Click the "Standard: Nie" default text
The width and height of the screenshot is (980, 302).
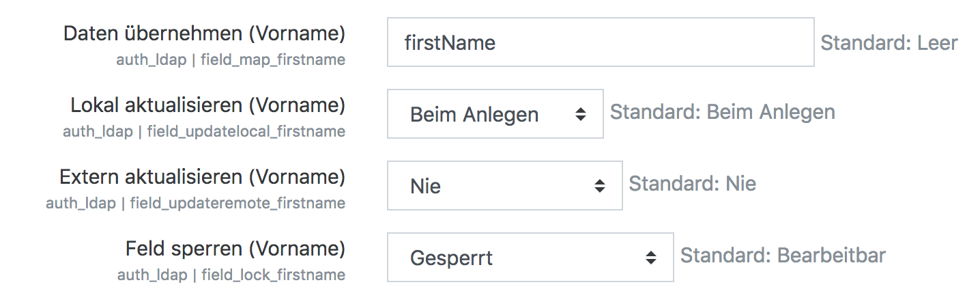692,183
